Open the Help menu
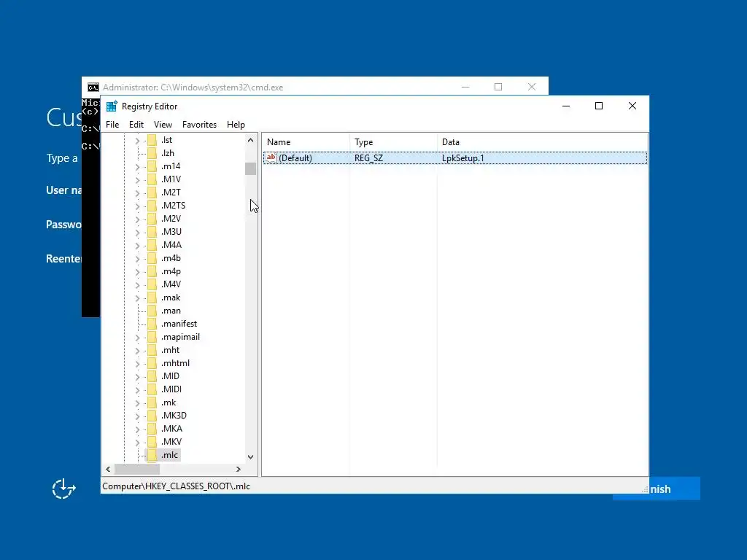This screenshot has width=747, height=560. (x=236, y=124)
